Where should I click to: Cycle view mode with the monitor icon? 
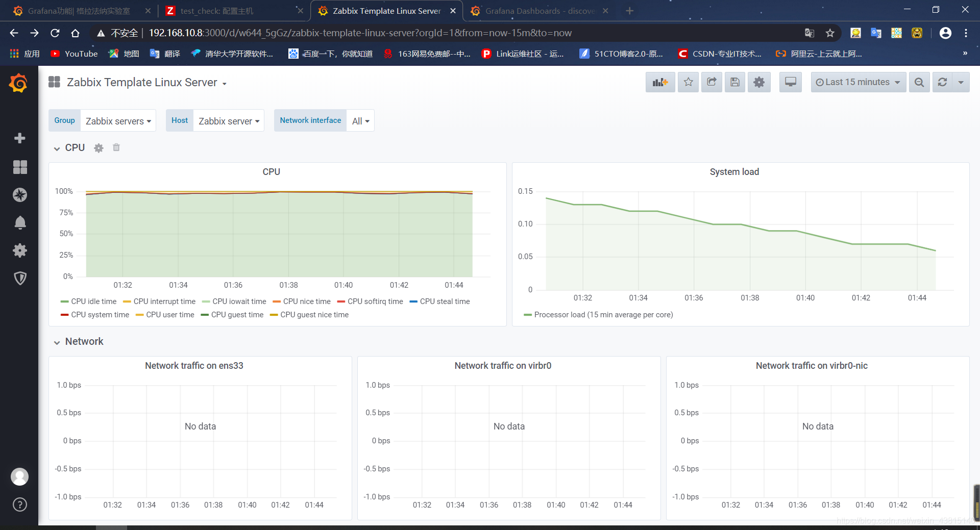[791, 82]
